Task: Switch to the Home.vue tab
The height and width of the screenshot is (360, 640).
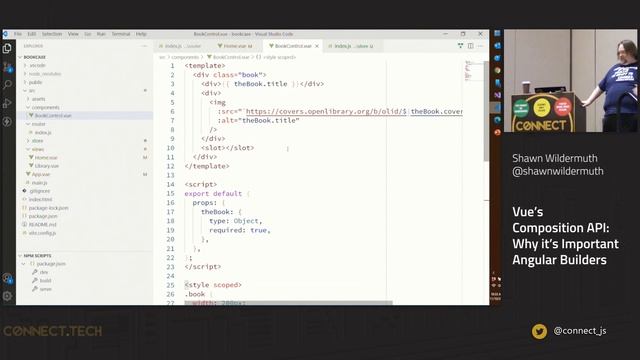Action: pyautogui.click(x=236, y=46)
